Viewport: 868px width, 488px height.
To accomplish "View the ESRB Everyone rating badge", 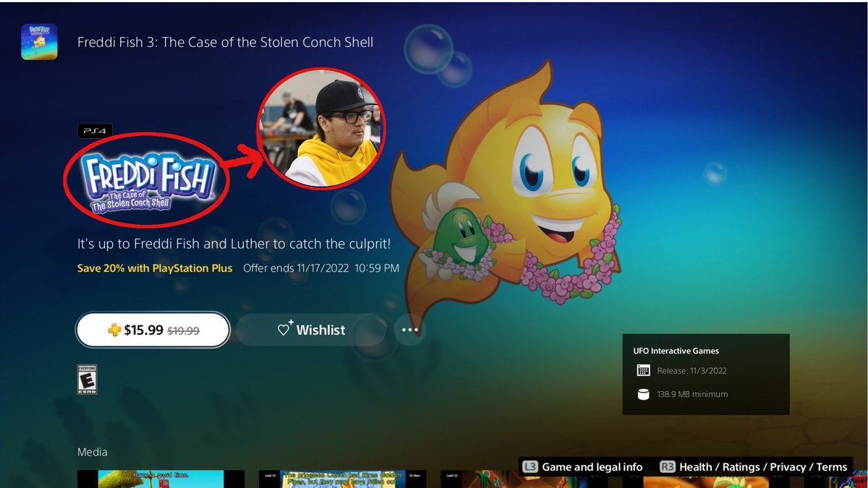I will (87, 379).
